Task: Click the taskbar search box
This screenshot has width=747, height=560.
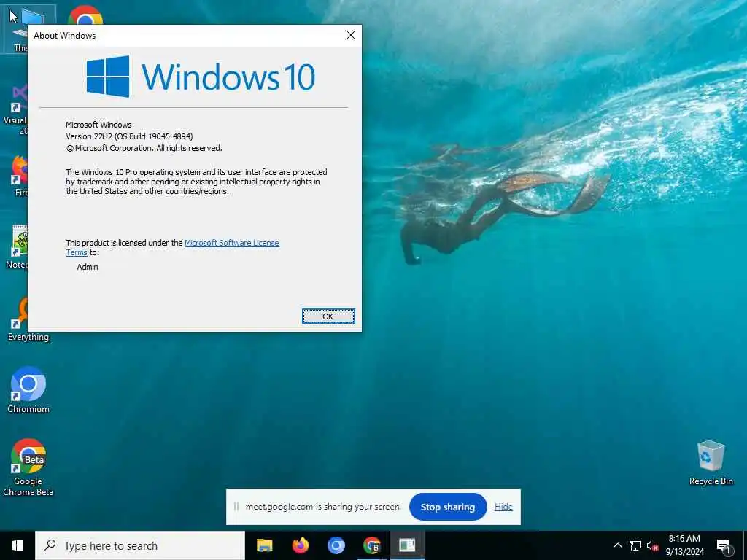Action: pos(140,545)
